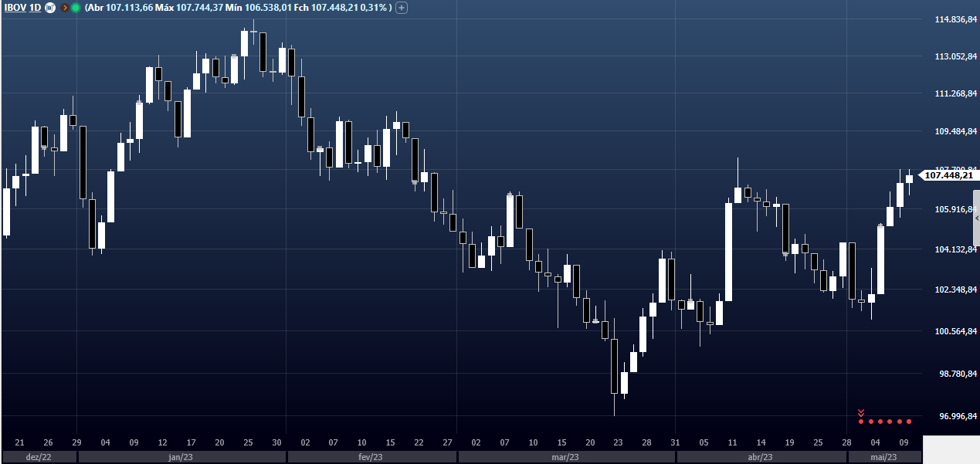Click the abr/23 month bar

click(761, 457)
